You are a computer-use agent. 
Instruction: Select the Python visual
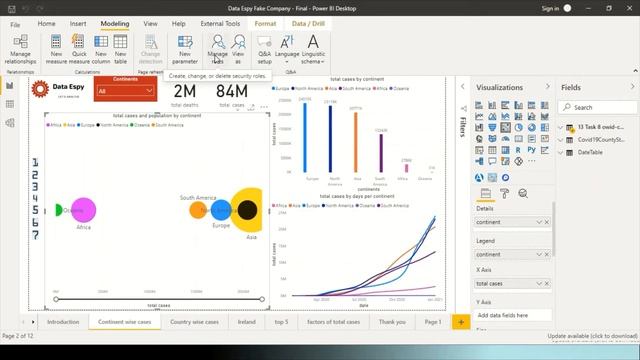(x=531, y=150)
